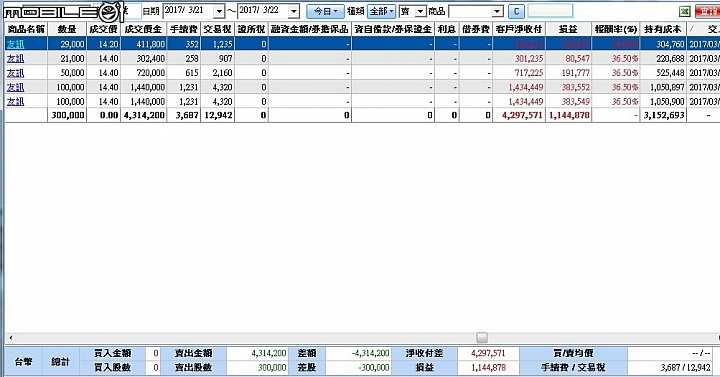
Task: Open the 友訊 link in the row with profit 383,552
Action: pos(15,87)
